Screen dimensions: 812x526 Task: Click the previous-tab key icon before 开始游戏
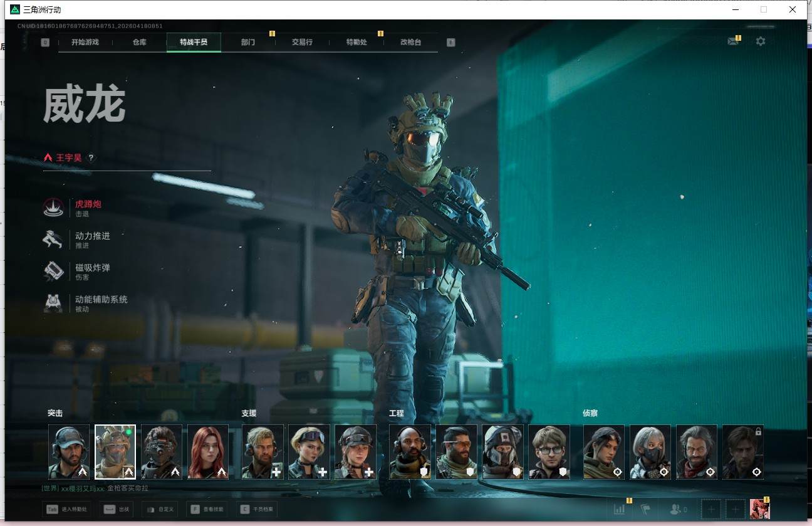tap(45, 42)
